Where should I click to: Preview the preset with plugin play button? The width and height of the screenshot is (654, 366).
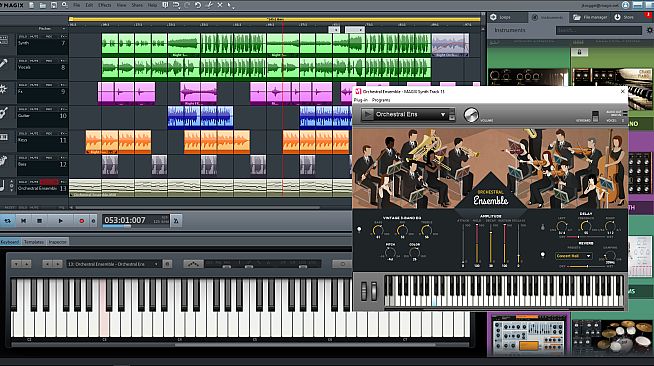click(367, 114)
